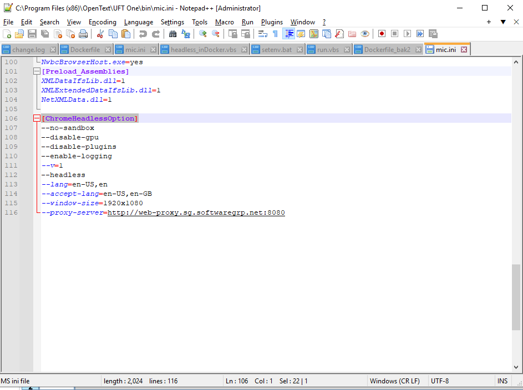Open the Language menu
This screenshot has height=390, width=523.
tap(138, 22)
